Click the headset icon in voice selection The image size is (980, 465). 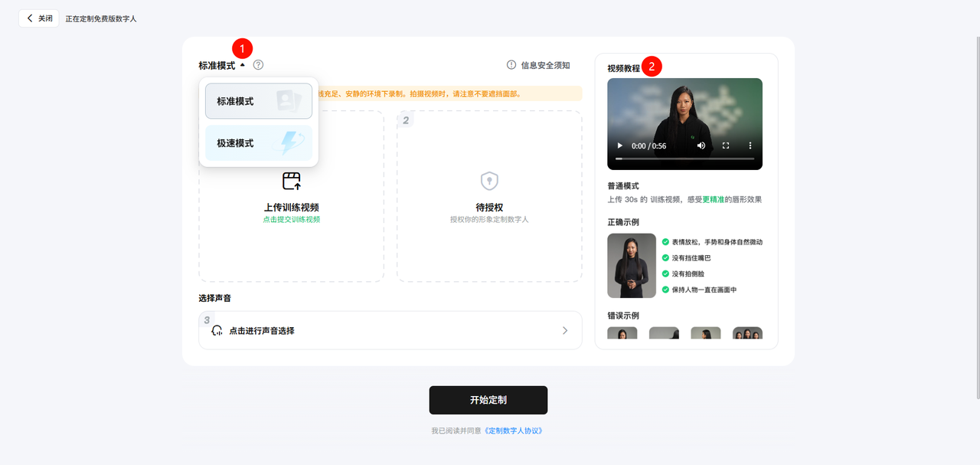pos(217,331)
